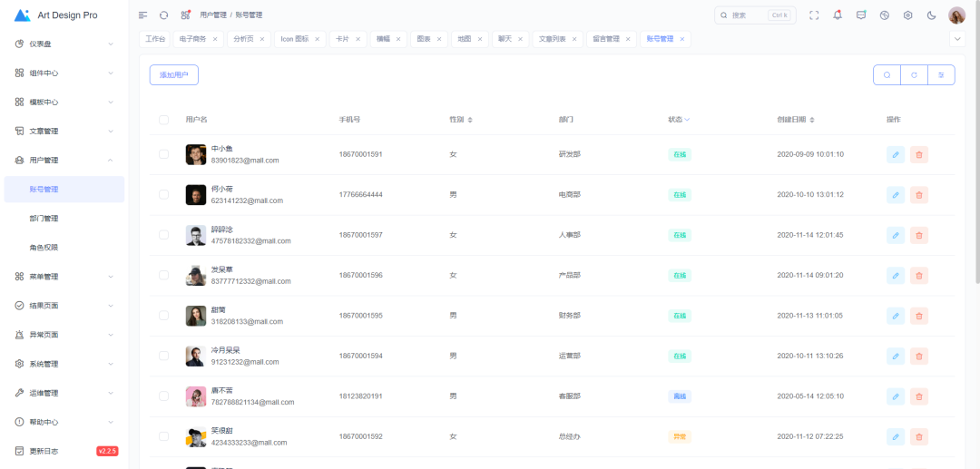The height and width of the screenshot is (469, 980).
Task: Click the table search icon button
Action: click(887, 75)
